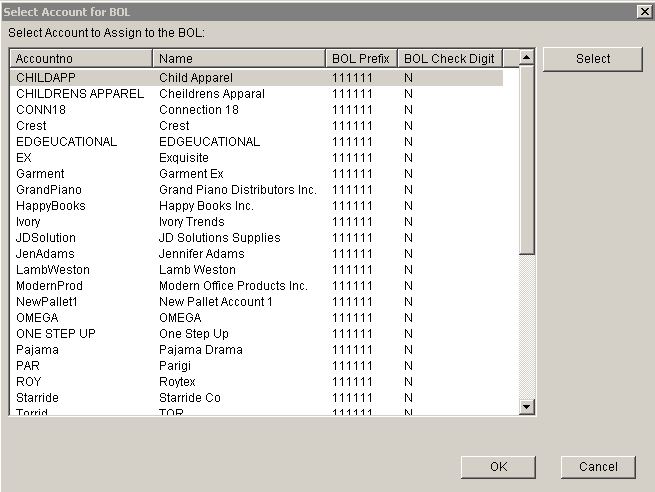Click the BOL Check Digit column header
This screenshot has width=655, height=492.
450,58
